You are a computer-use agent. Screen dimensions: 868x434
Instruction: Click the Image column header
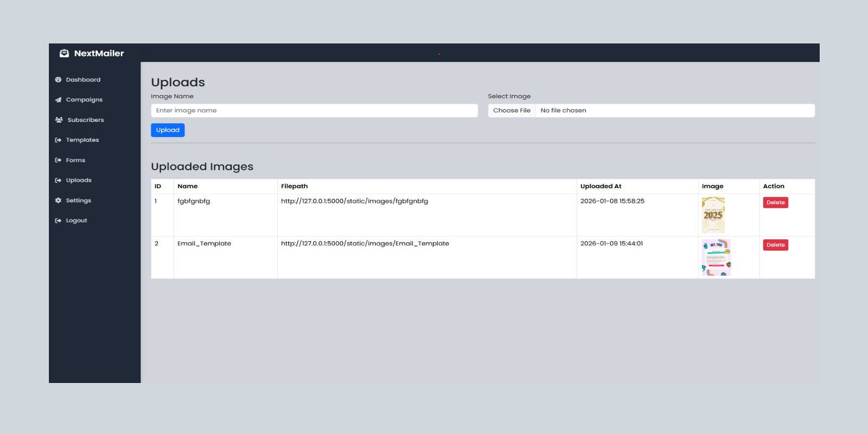click(713, 186)
